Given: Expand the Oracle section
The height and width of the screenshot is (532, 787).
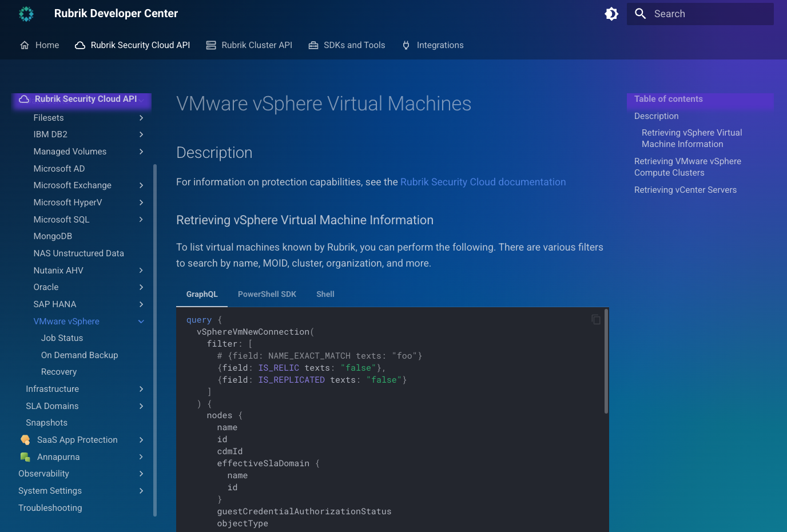Looking at the screenshot, I should click(141, 287).
